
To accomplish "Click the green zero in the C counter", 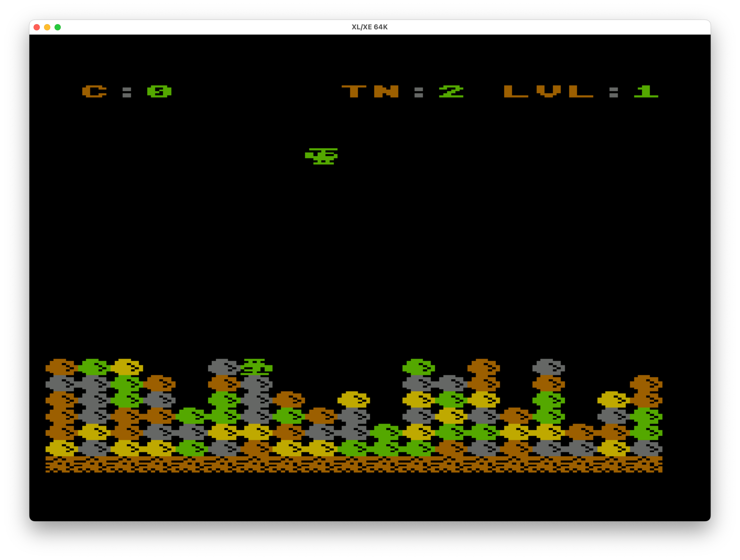I will coord(159,91).
